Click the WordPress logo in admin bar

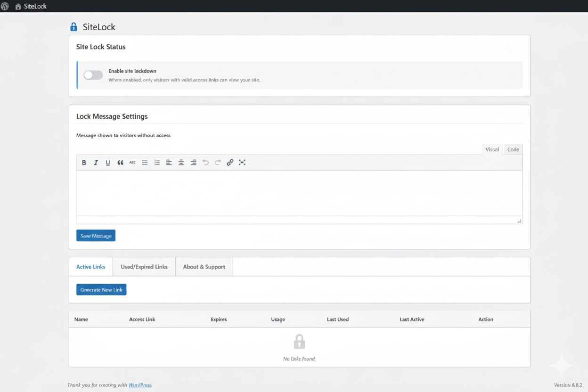(5, 6)
